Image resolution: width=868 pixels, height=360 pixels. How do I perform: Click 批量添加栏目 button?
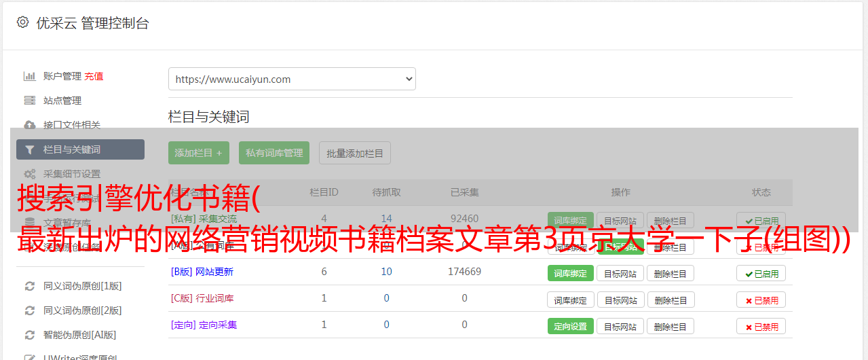(355, 153)
